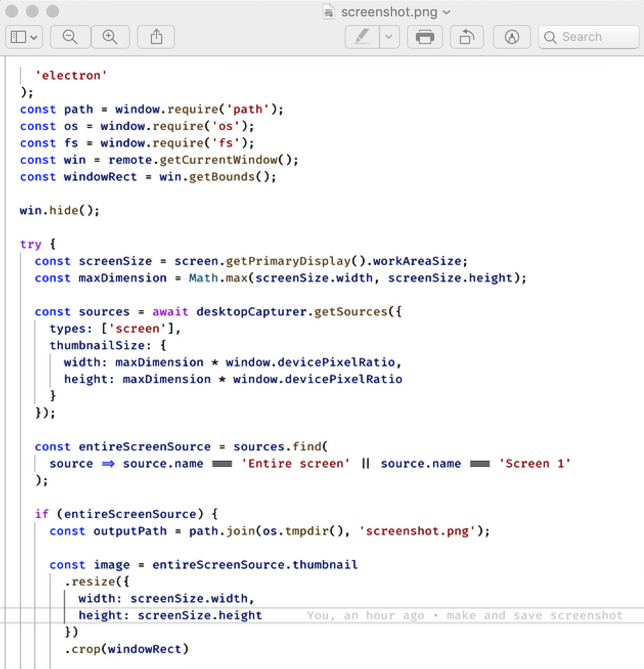The height and width of the screenshot is (669, 644).
Task: Click the 'path' string in require call
Action: click(x=248, y=109)
